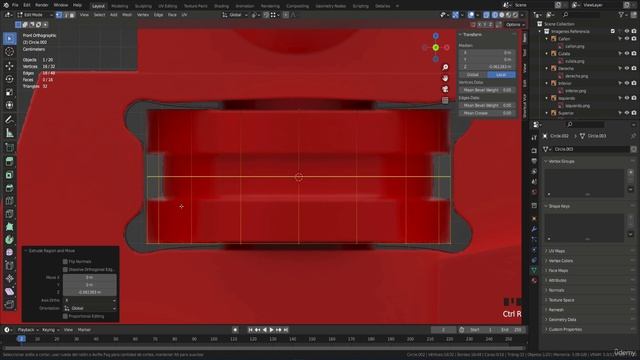Image resolution: width=640 pixels, height=360 pixels.
Task: Select the Spin tool
Action: (x=9, y=240)
